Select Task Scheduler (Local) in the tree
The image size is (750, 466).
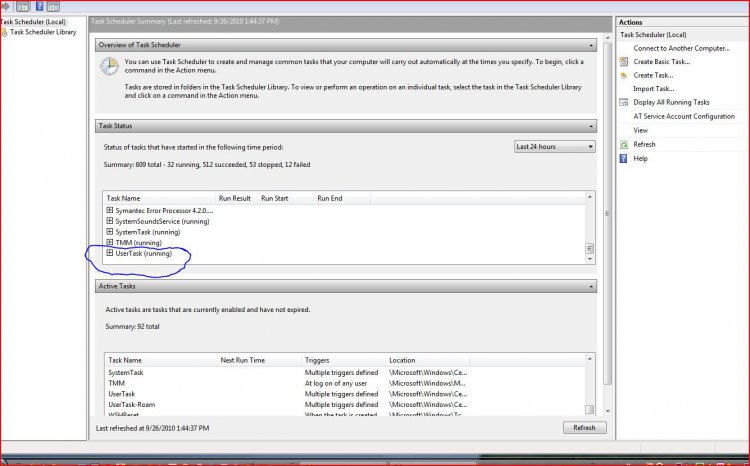33,22
